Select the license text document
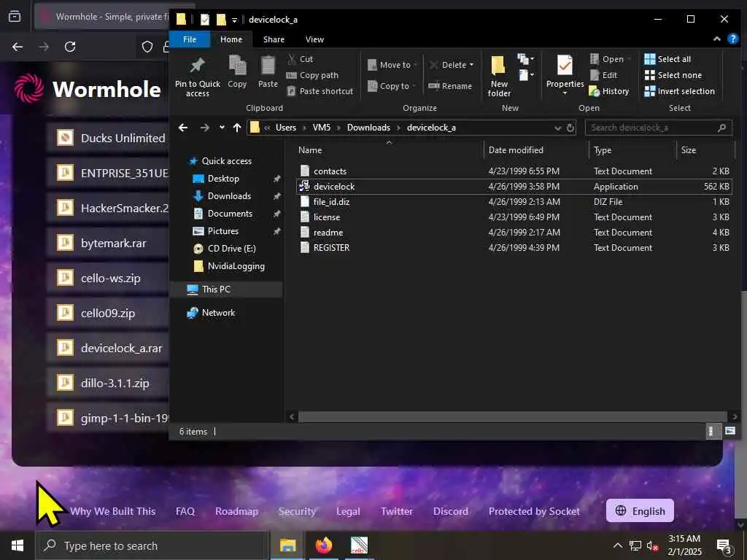Screen dimensions: 747x560 tap(514, 217)
